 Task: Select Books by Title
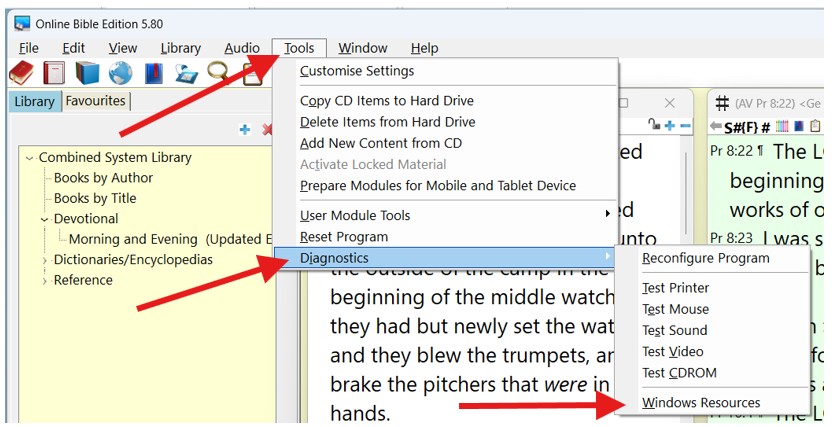coord(96,198)
